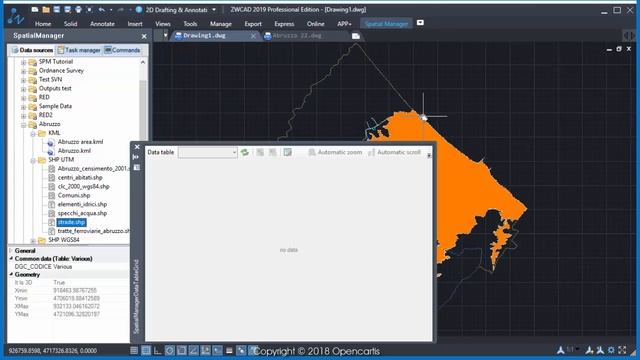Expand the SHP WGS84 folder
This screenshot has width=640, height=360.
pos(33,240)
